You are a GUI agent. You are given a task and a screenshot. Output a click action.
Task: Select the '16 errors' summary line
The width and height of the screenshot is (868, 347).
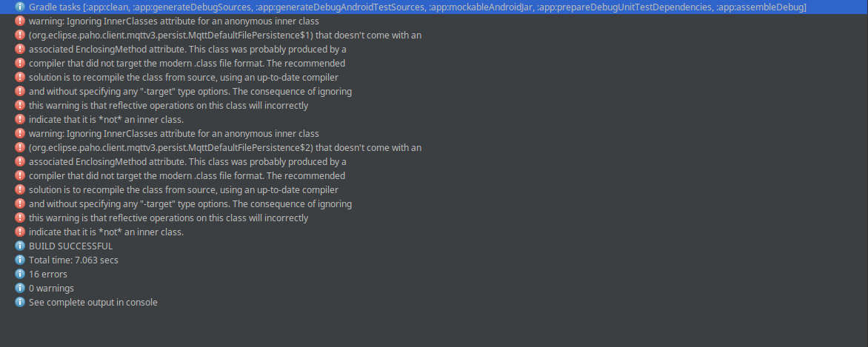coord(48,274)
